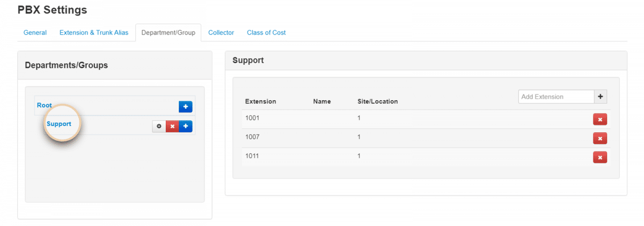Add subgroup using Support's blue plus button
The height and width of the screenshot is (226, 644).
(186, 126)
